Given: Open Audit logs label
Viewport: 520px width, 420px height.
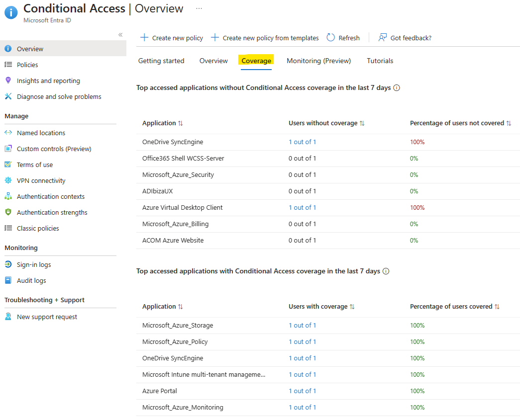Looking at the screenshot, I should click(31, 280).
